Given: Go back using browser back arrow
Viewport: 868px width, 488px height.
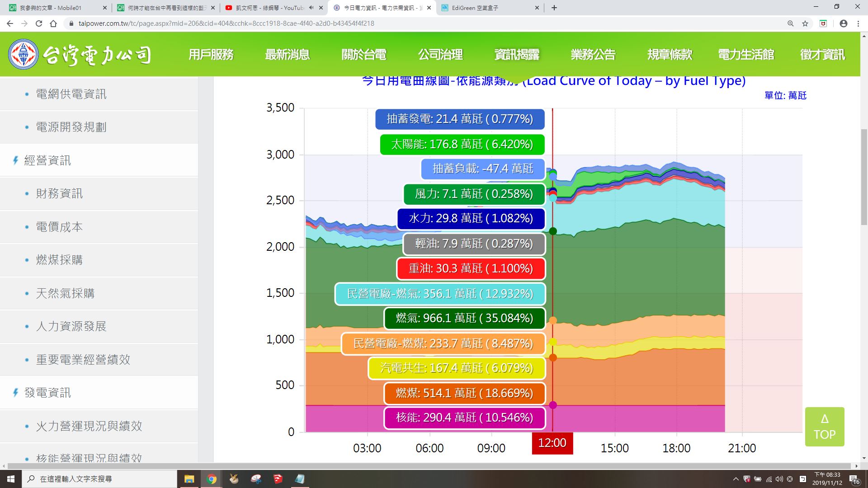Looking at the screenshot, I should pos(10,23).
